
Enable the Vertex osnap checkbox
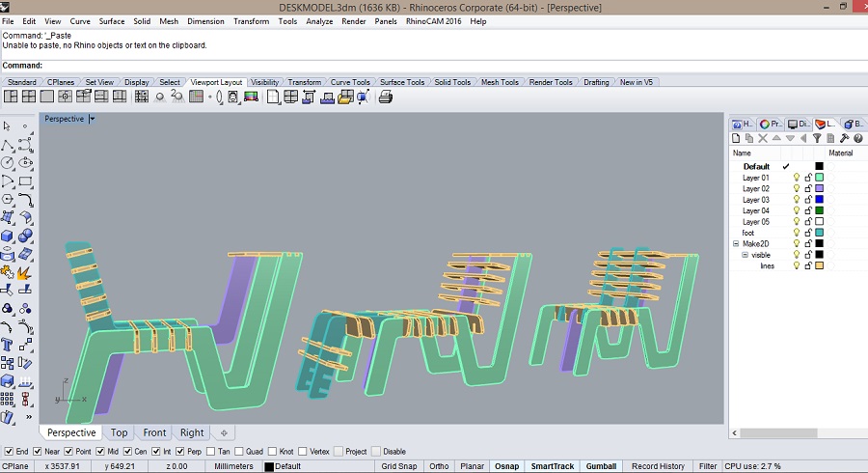[302, 452]
